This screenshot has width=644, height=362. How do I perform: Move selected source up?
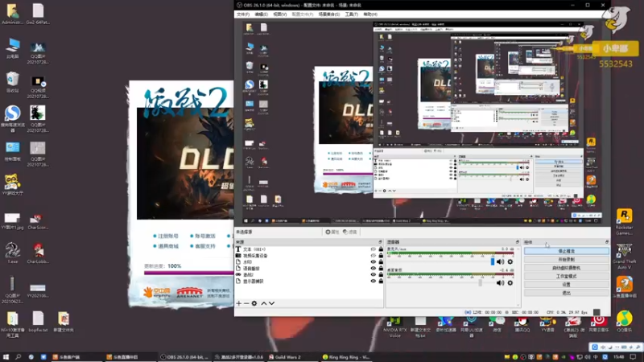[x=264, y=303]
